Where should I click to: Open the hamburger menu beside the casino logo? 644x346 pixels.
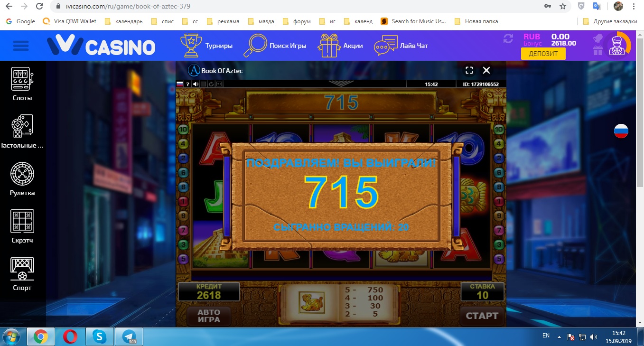point(21,46)
